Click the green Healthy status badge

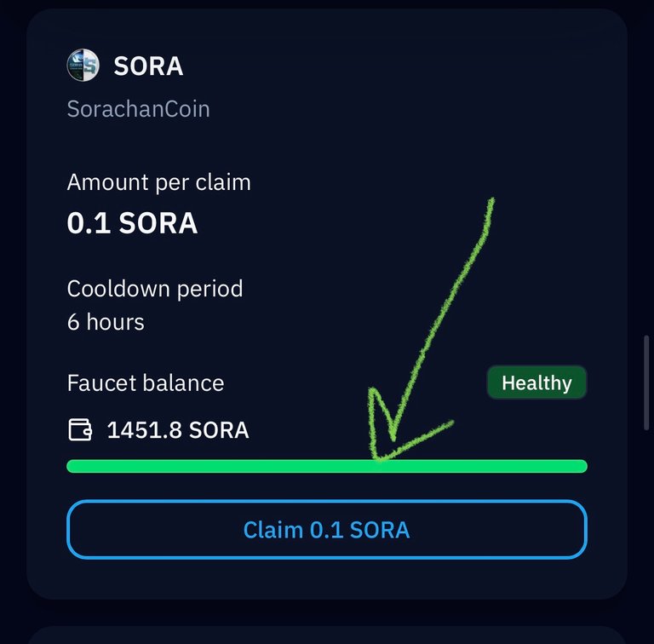tap(536, 383)
